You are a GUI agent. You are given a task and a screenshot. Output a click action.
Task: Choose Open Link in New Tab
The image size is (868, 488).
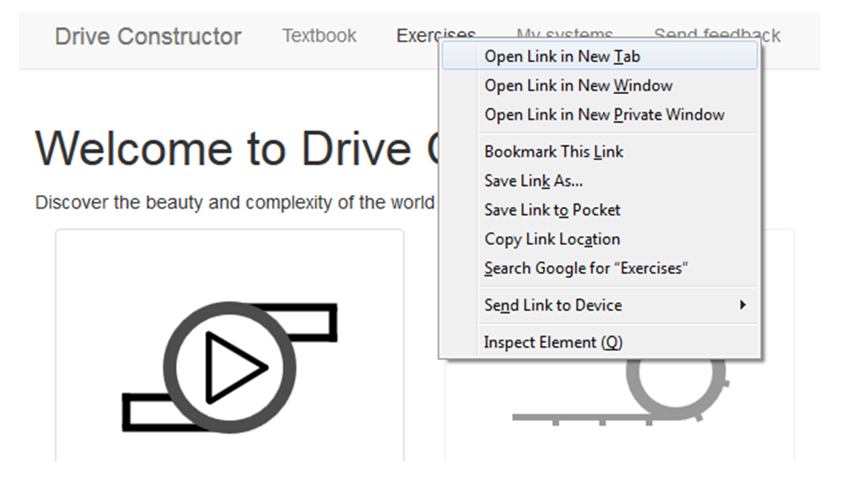click(561, 57)
